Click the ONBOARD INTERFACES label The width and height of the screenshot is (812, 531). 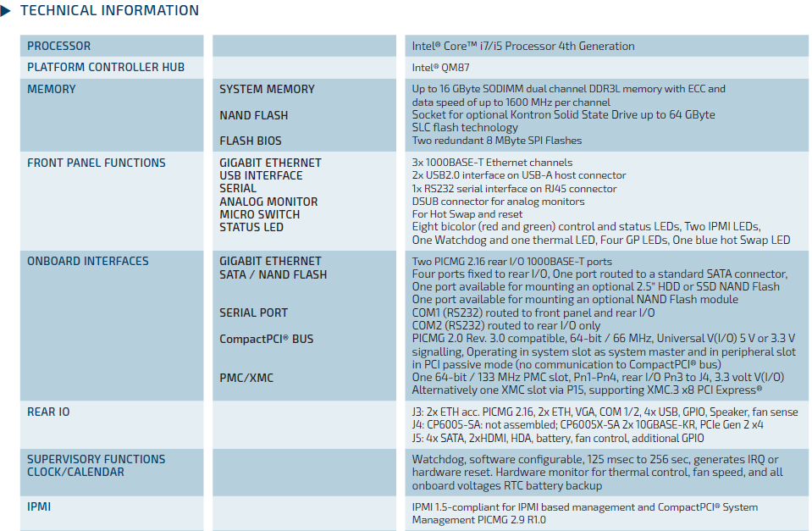(x=87, y=261)
